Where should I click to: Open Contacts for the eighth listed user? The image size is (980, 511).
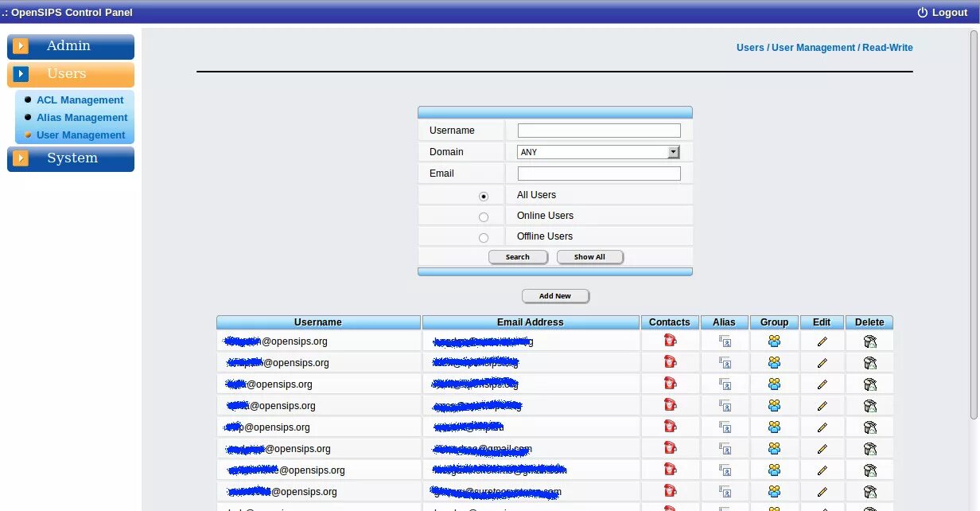(670, 491)
